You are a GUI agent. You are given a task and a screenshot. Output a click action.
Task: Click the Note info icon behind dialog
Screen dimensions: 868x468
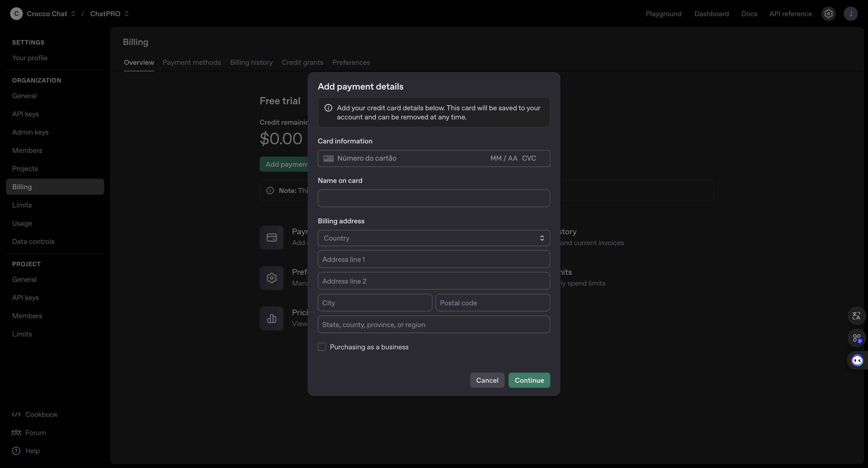pyautogui.click(x=270, y=191)
